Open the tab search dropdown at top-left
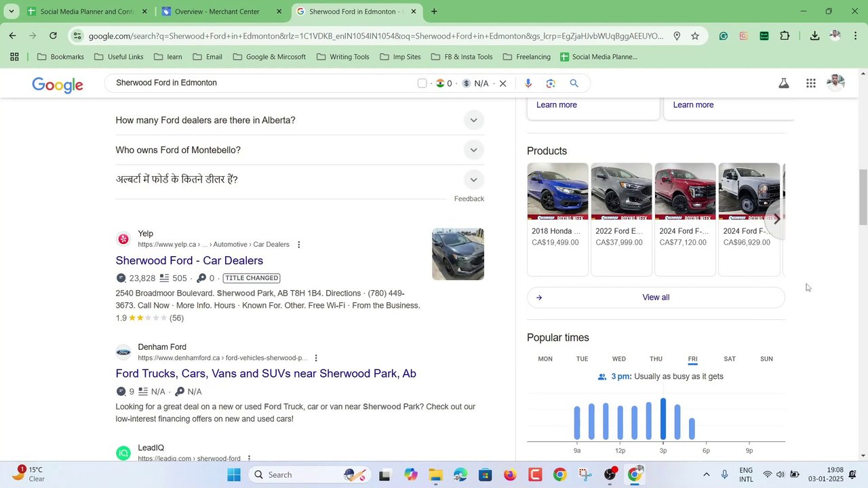This screenshot has width=868, height=488. point(10,12)
